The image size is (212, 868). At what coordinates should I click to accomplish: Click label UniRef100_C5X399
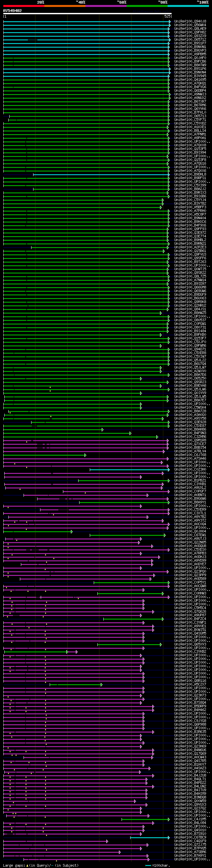(190, 185)
